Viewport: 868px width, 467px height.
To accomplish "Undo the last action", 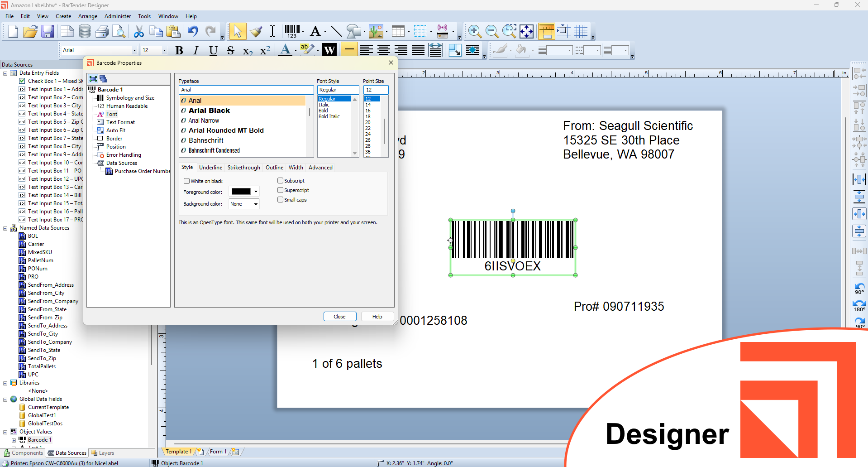I will tap(193, 31).
